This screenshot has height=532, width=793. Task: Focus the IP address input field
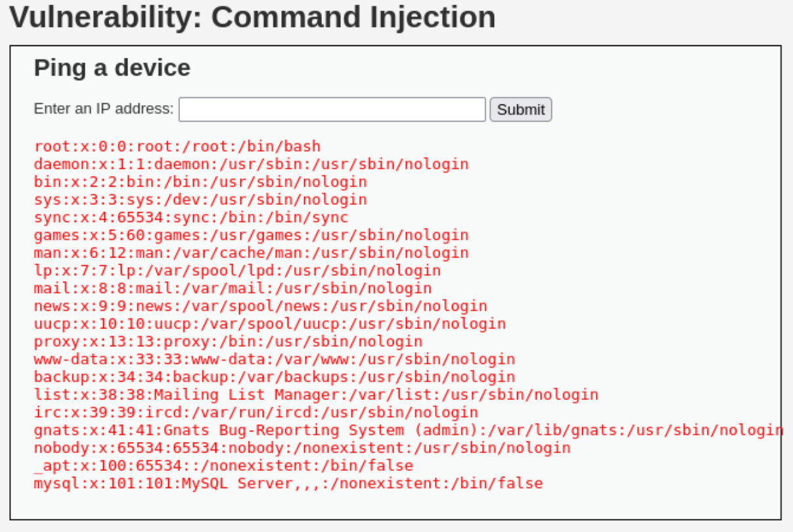click(x=332, y=110)
